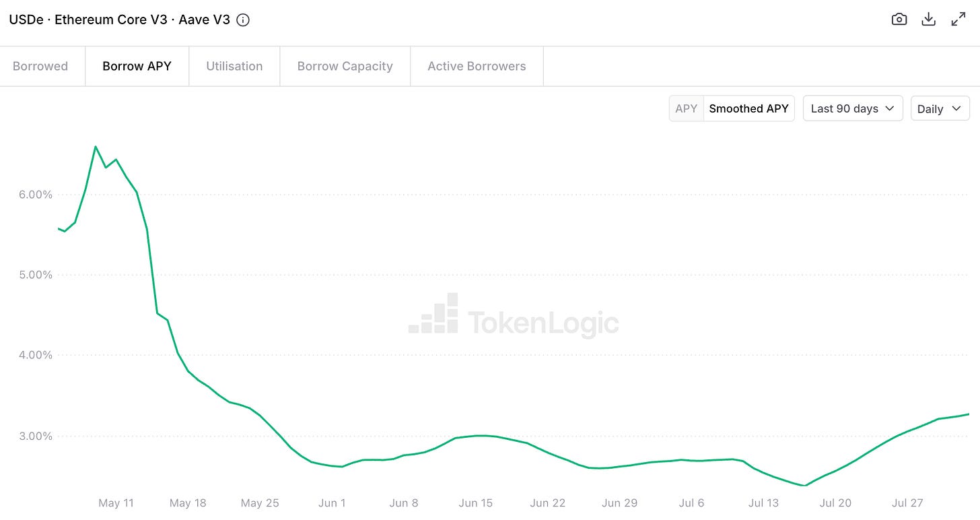This screenshot has height=520, width=980.
Task: Select the Borrow APY tab
Action: [137, 66]
